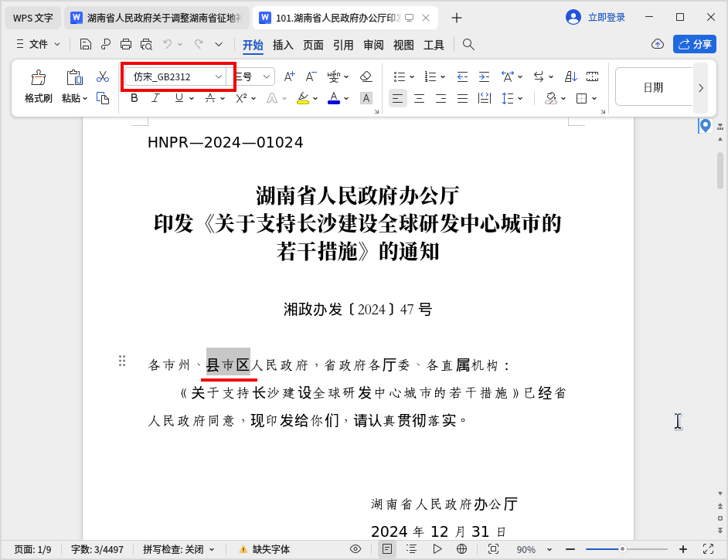Click the font color A swatch

[333, 98]
